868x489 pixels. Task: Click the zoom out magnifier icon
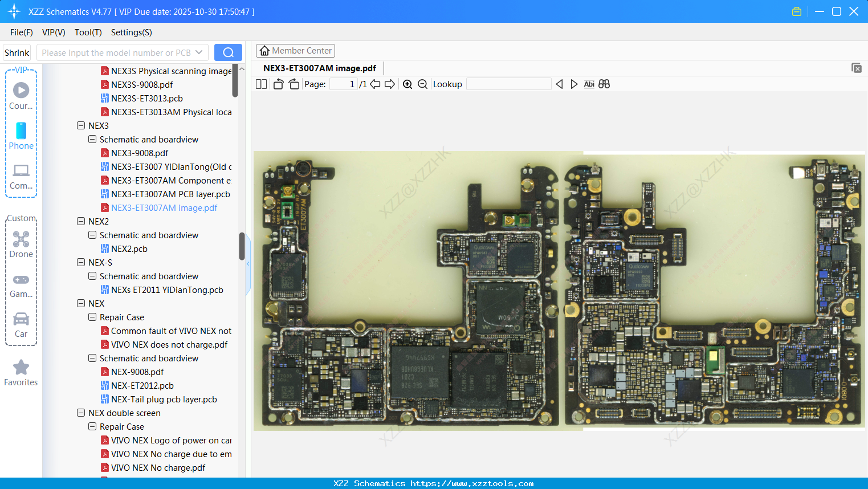[x=422, y=84]
